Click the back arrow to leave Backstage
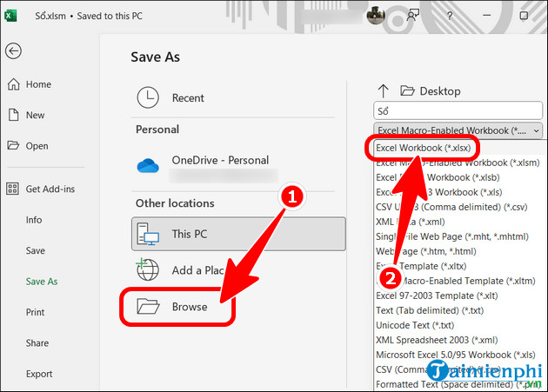 pyautogui.click(x=13, y=51)
